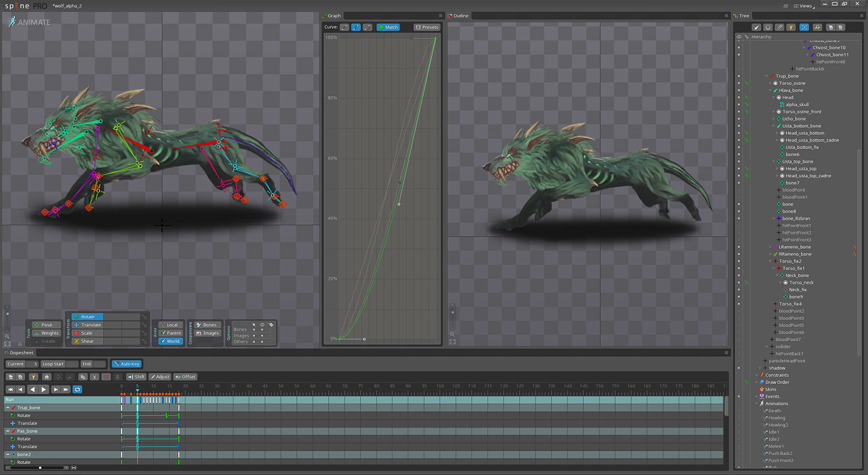Toggle the Match button in Graph panel
This screenshot has width=868, height=475.
pyautogui.click(x=388, y=27)
